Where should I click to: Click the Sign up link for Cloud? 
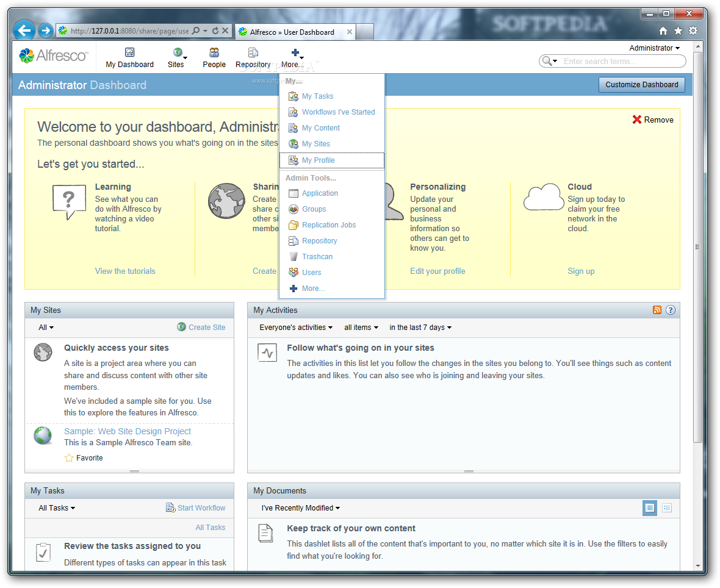click(x=581, y=271)
